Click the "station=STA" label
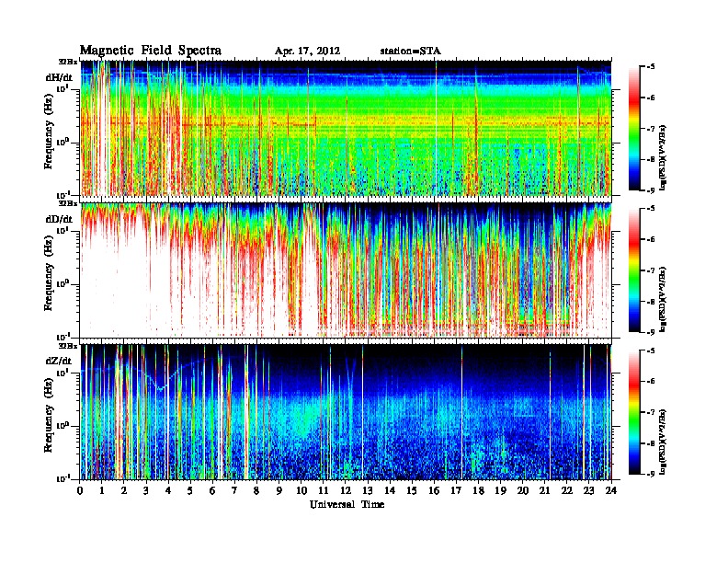This screenshot has height=563, width=728. tap(411, 52)
